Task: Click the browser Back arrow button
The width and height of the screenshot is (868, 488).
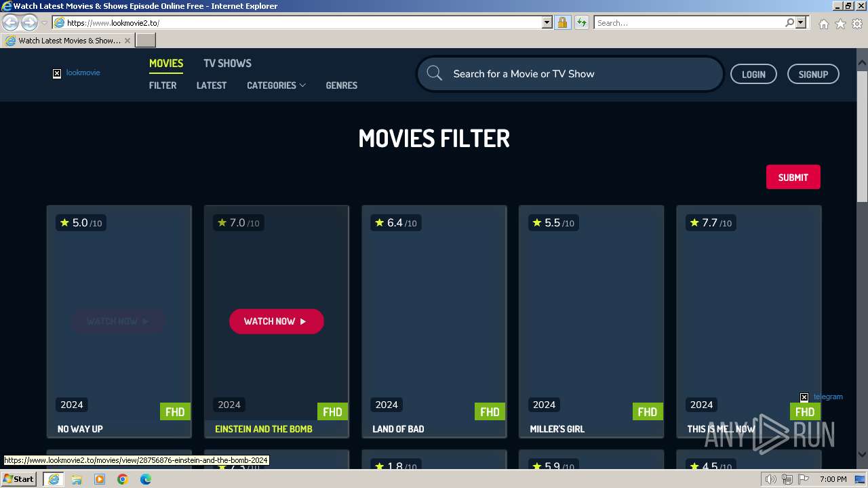Action: (11, 23)
